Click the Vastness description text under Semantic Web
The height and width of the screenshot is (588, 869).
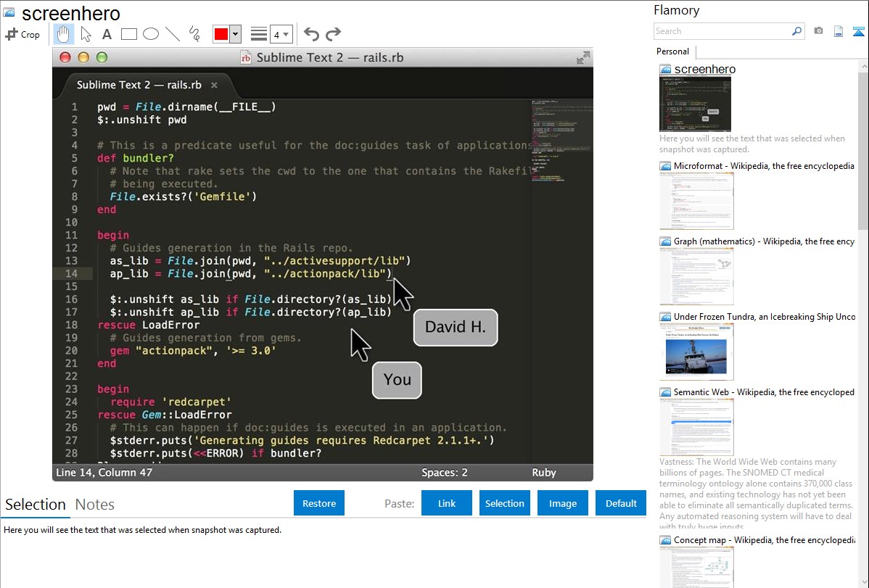coord(757,494)
